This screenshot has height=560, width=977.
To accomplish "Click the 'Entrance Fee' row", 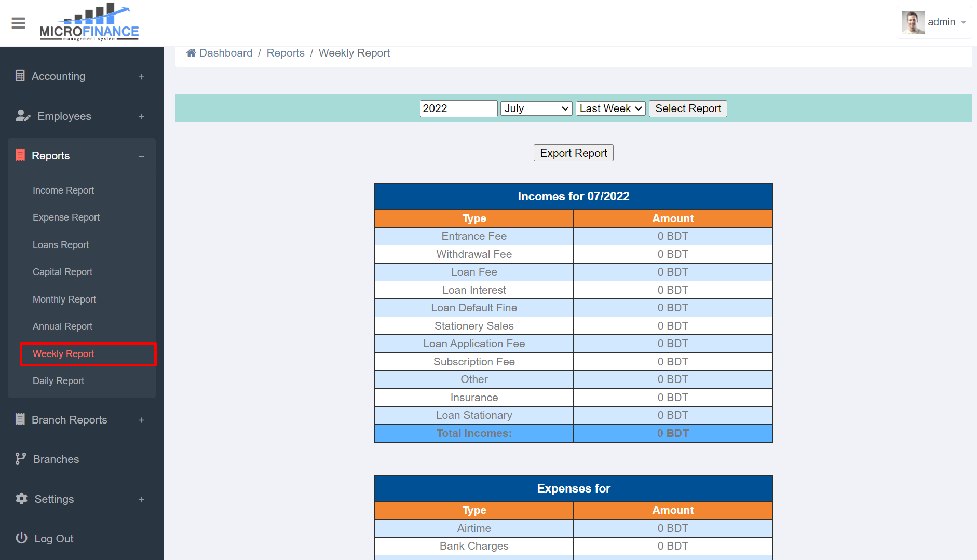I will [x=573, y=236].
